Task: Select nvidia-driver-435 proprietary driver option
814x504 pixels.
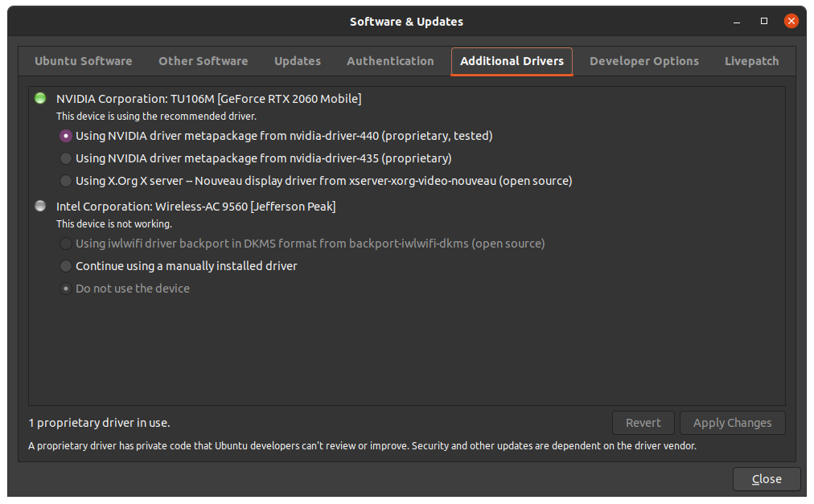Action: [66, 158]
